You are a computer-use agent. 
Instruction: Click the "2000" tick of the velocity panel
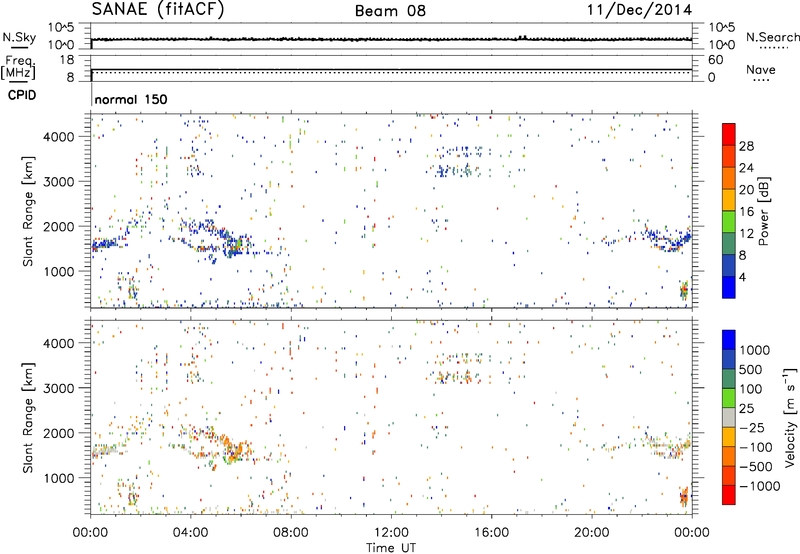coord(58,433)
